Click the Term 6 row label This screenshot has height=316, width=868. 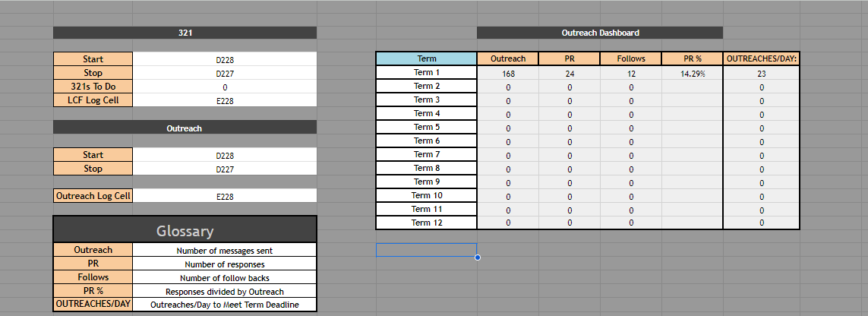(x=427, y=141)
